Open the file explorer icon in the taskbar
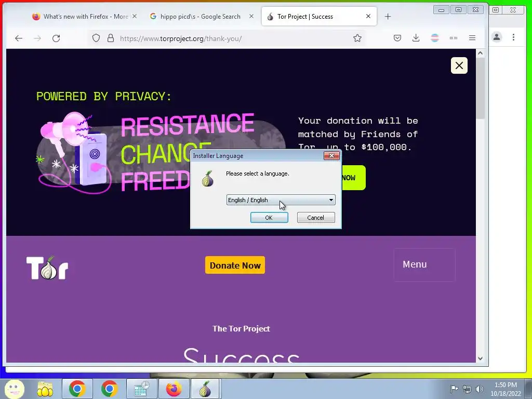Viewport: 532px width, 399px height. click(x=45, y=389)
